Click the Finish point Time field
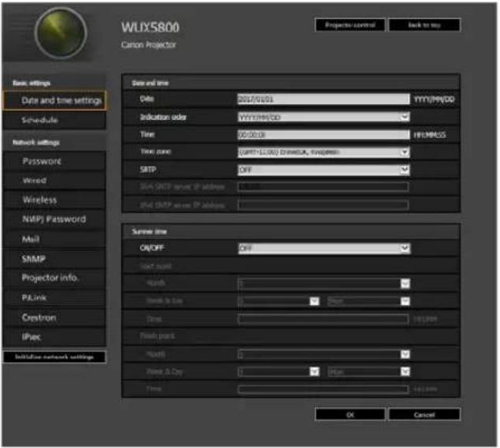500x448 pixels. (x=323, y=390)
